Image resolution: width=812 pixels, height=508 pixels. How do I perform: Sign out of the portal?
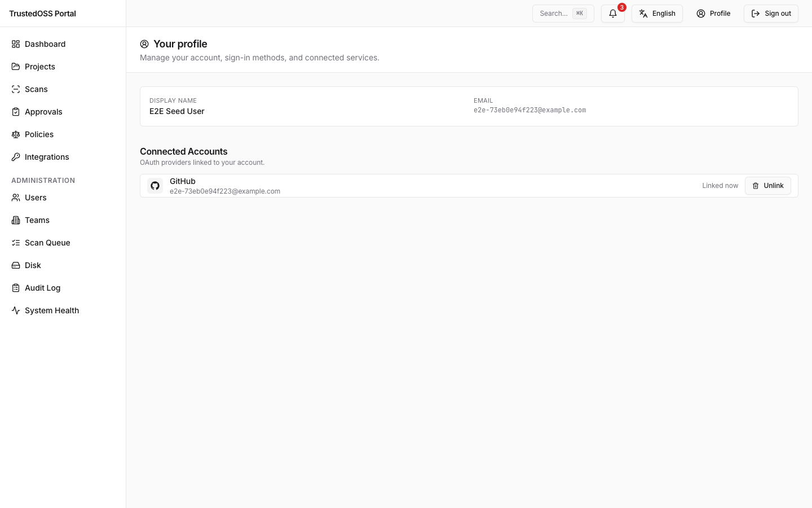pos(771,14)
